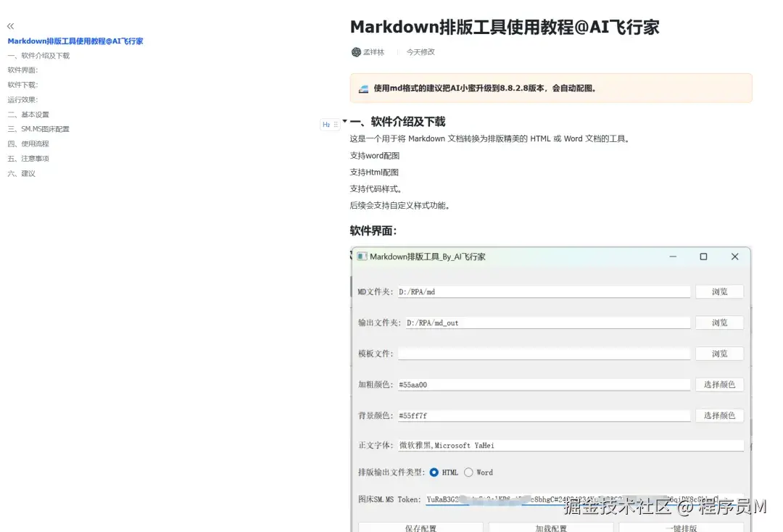Click the line 支持Html配图

(x=374, y=173)
